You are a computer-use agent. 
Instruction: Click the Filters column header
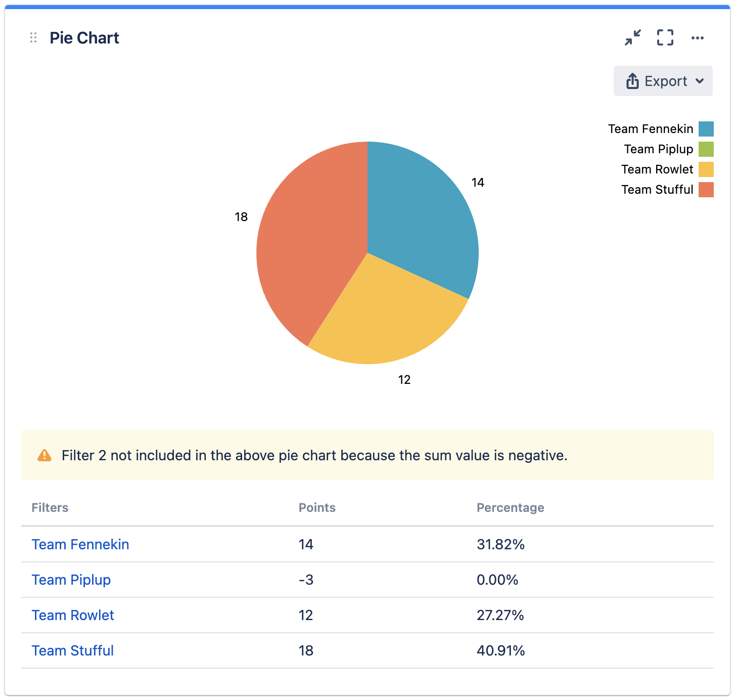(x=50, y=508)
